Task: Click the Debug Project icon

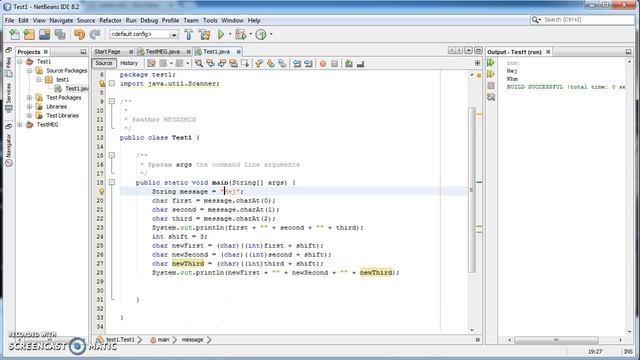Action: click(241, 34)
